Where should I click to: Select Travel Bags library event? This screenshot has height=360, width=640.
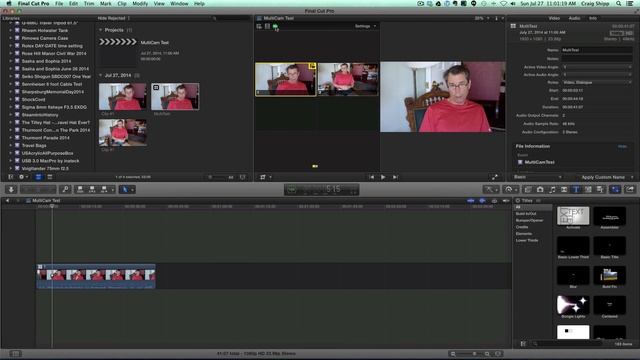coord(34,146)
